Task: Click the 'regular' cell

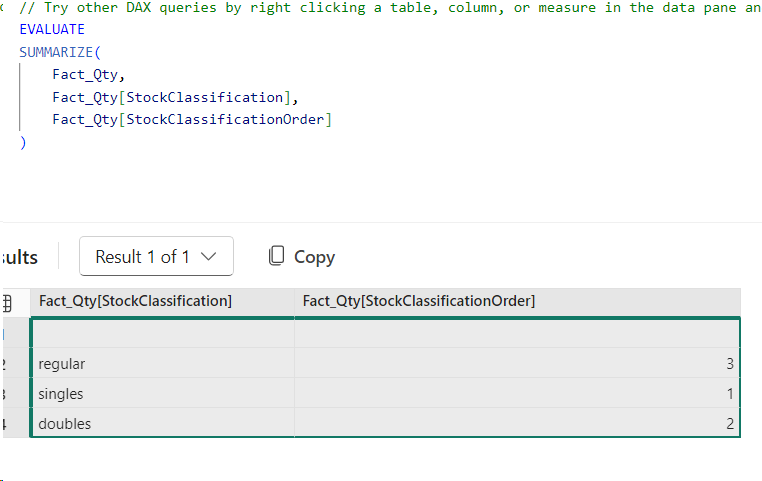Action: pyautogui.click(x=162, y=363)
